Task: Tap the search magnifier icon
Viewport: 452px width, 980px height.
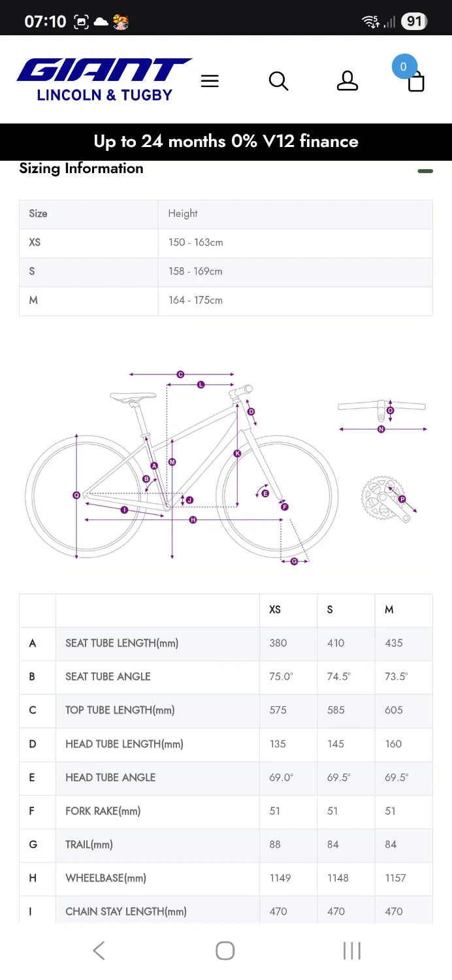Action: coord(278,81)
